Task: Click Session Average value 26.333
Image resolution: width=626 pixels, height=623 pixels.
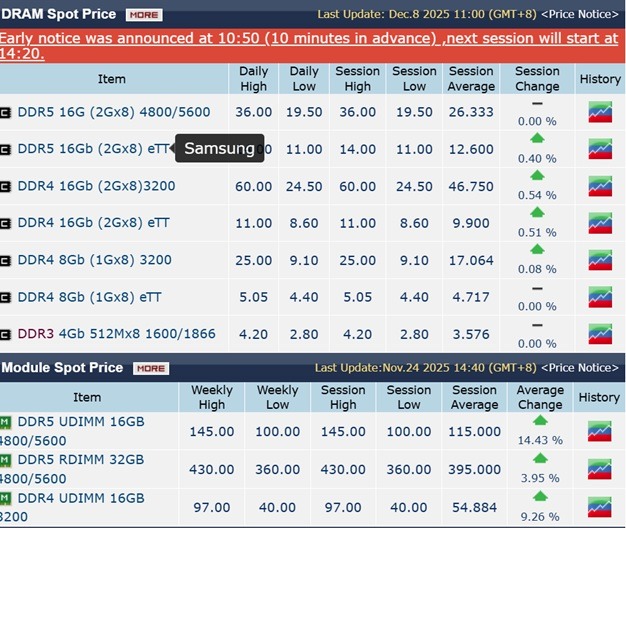Action: pyautogui.click(x=471, y=112)
